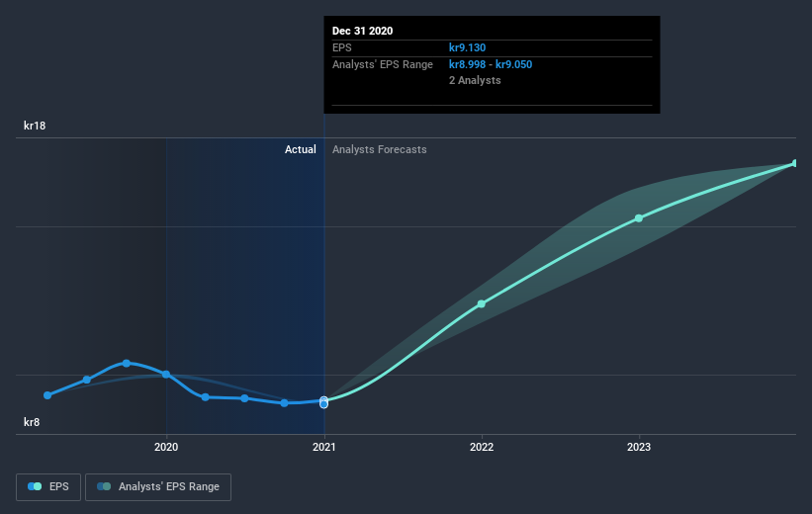
Task: Click the Dec 31 2020 EPS data point
Action: 323,400
